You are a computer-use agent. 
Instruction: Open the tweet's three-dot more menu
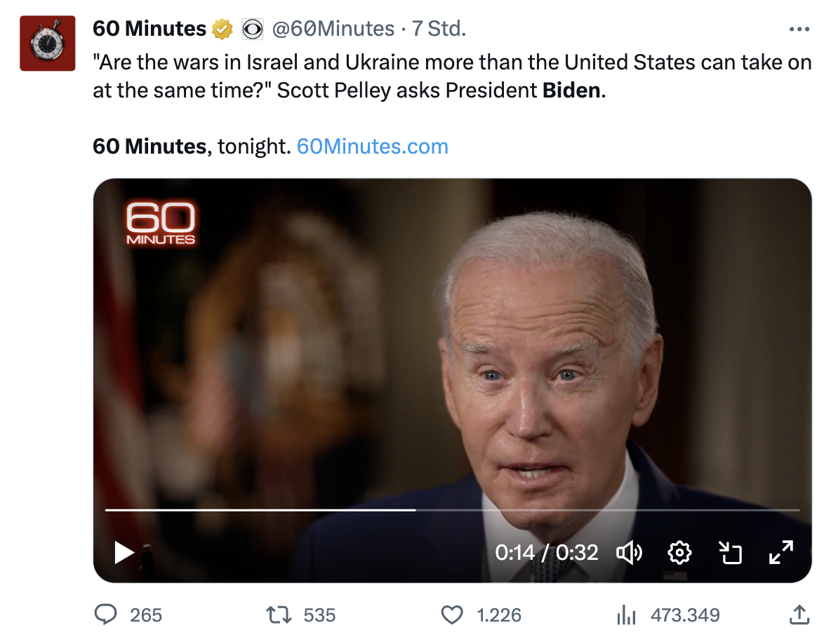pos(799,29)
